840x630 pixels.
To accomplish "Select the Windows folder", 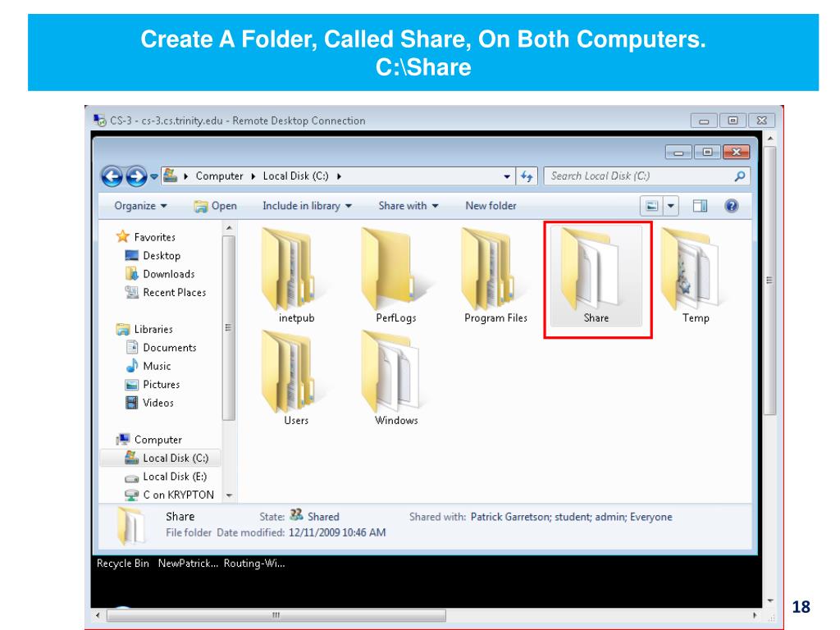I will point(396,378).
